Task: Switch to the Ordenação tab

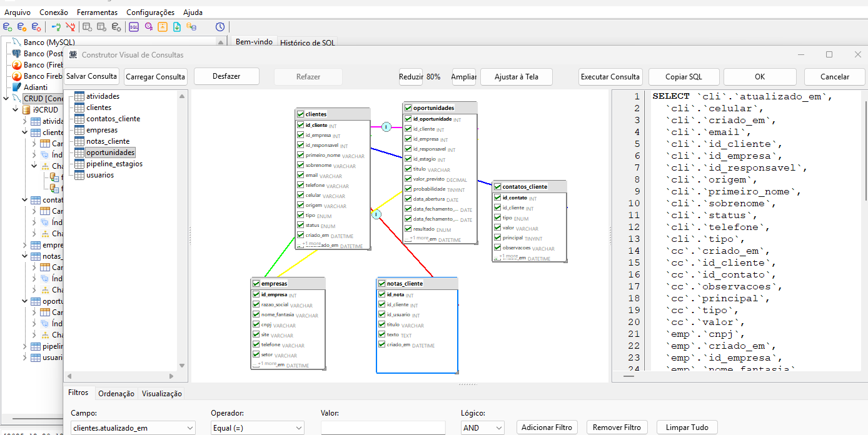Action: click(x=116, y=393)
